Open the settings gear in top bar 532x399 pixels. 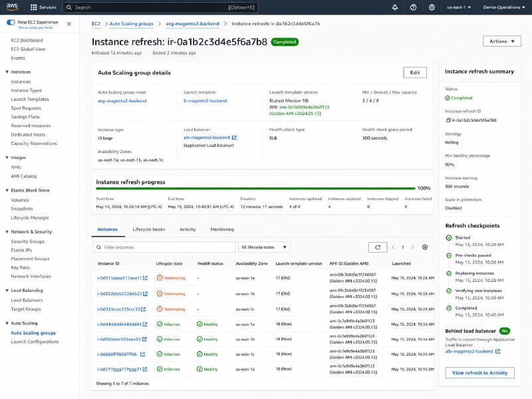[432, 7]
